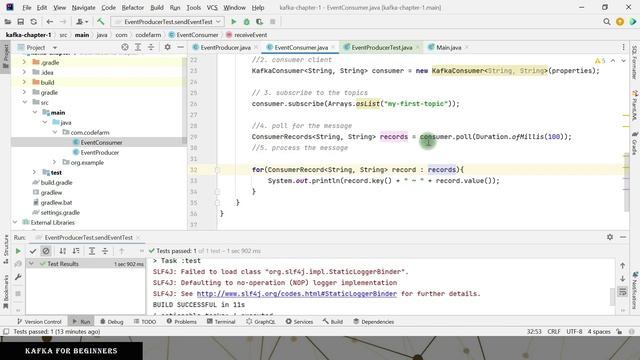Click the editor vertical scrollbar
640x360 pixels.
point(627,182)
